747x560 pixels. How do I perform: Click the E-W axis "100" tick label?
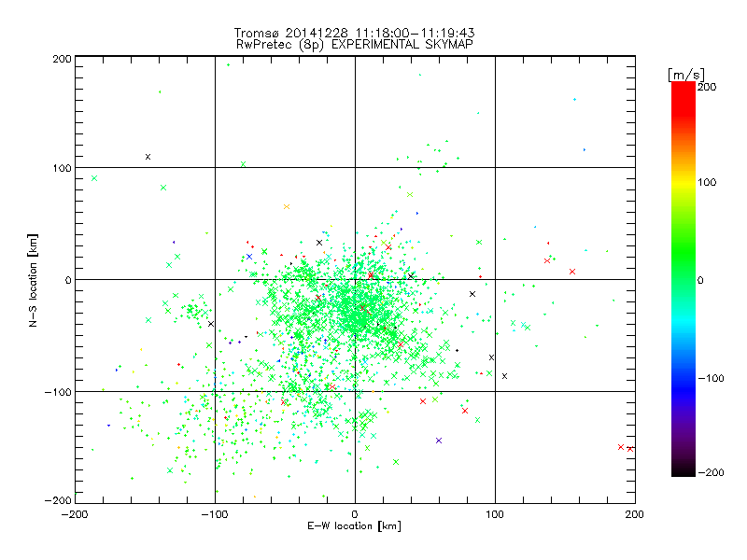(495, 514)
